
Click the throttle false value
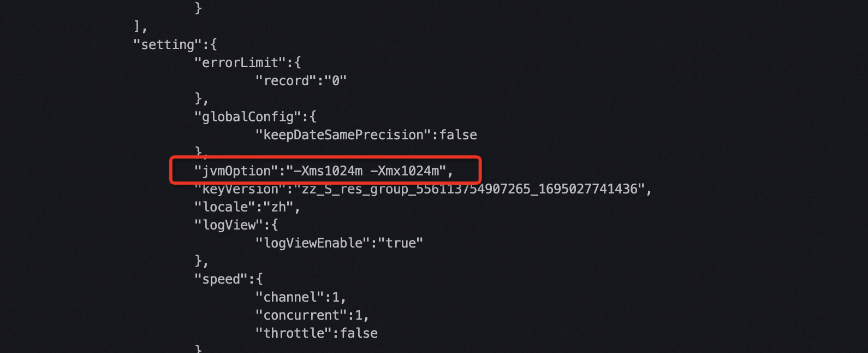[x=359, y=333]
